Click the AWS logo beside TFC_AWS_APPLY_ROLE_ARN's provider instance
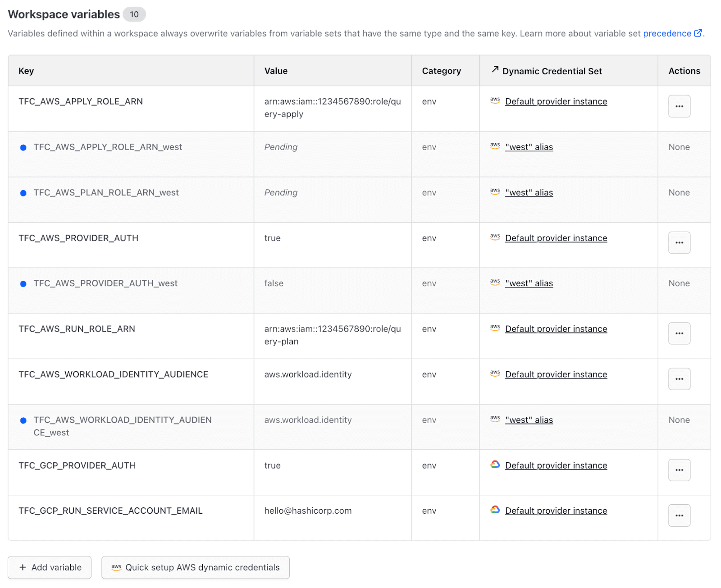 495,101
